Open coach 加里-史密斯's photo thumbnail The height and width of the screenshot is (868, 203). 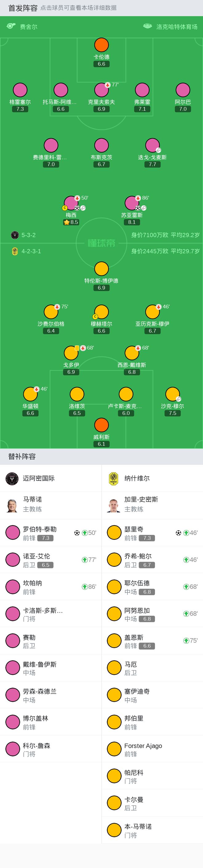113,505
